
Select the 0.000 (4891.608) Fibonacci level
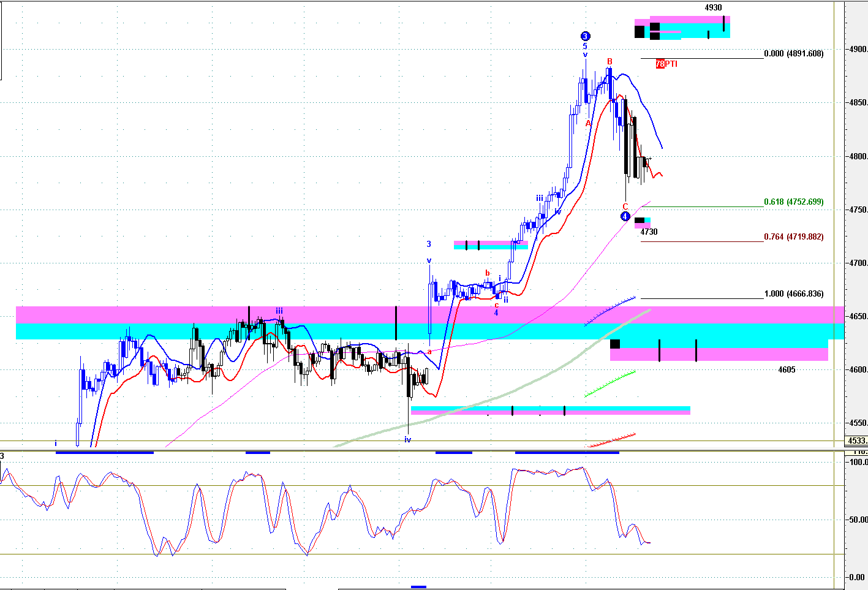tap(793, 53)
